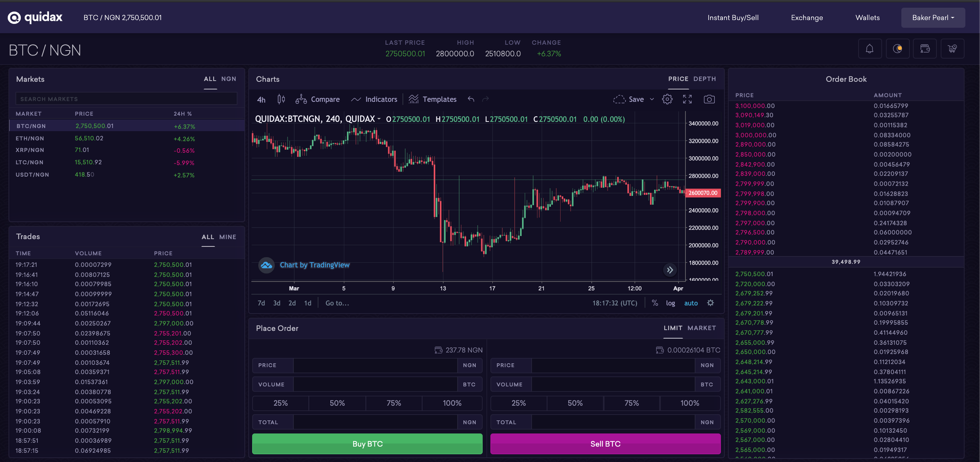This screenshot has height=462, width=980.
Task: Select the ETH/NGN market row
Action: point(127,138)
